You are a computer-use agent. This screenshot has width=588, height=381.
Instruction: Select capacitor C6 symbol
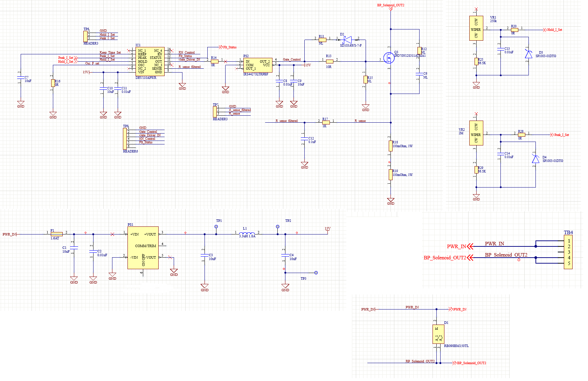click(x=419, y=74)
